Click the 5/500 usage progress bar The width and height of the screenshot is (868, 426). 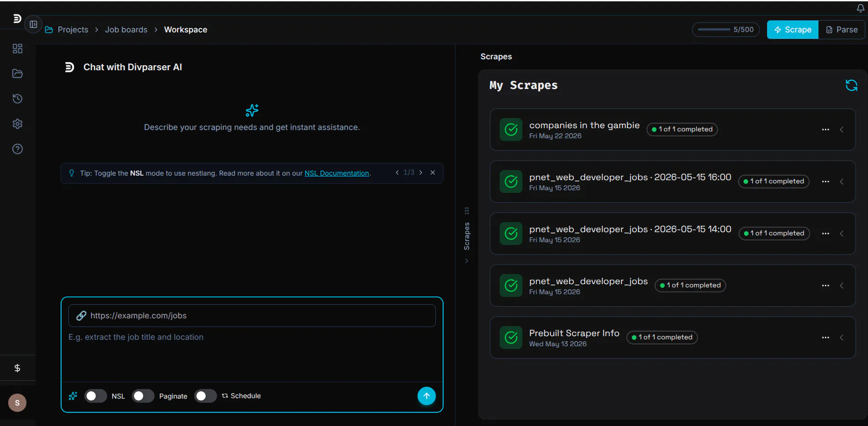[726, 30]
